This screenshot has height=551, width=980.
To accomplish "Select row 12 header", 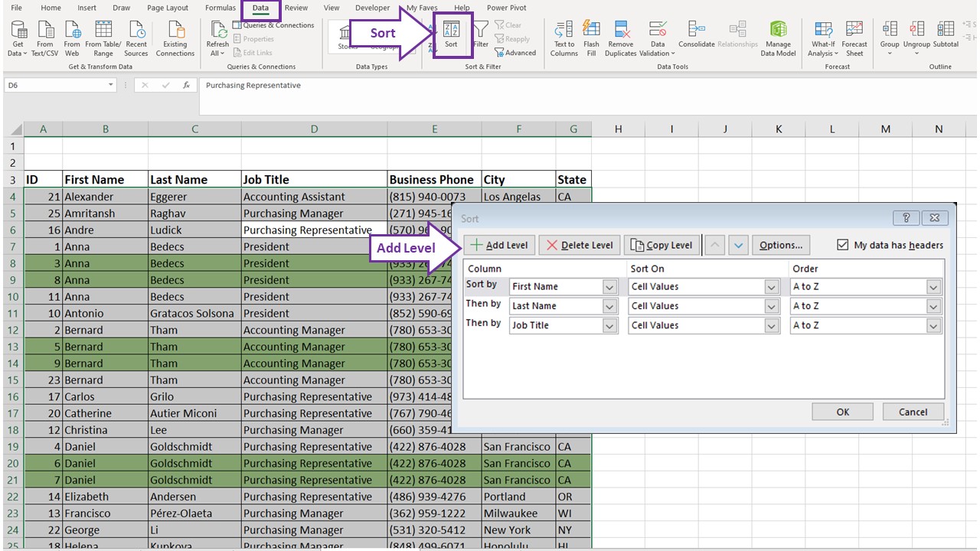I will pos(14,330).
